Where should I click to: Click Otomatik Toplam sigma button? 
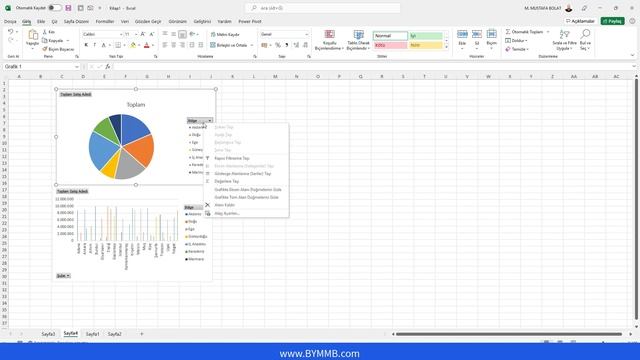(524, 32)
